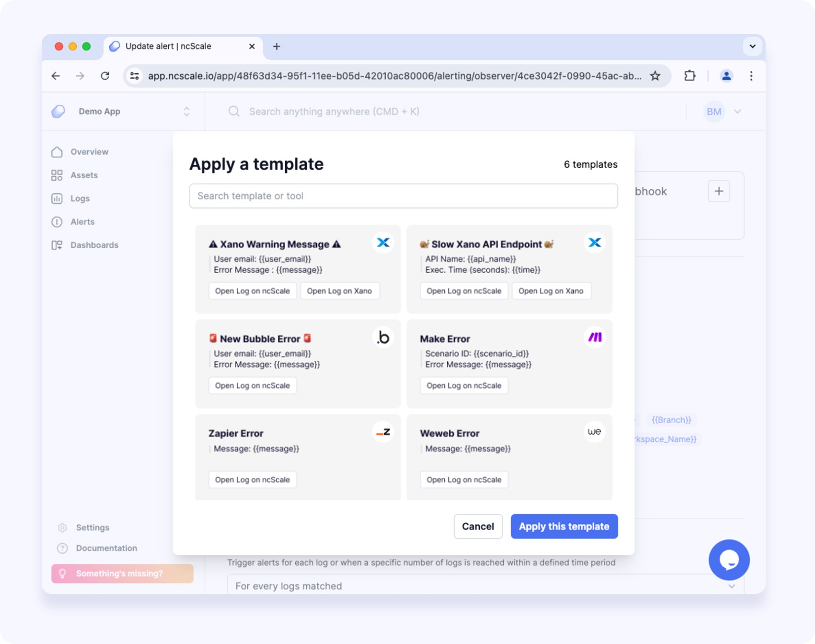Screen dimensions: 815x644
Task: Select the Weweb Error template title
Action: point(450,433)
